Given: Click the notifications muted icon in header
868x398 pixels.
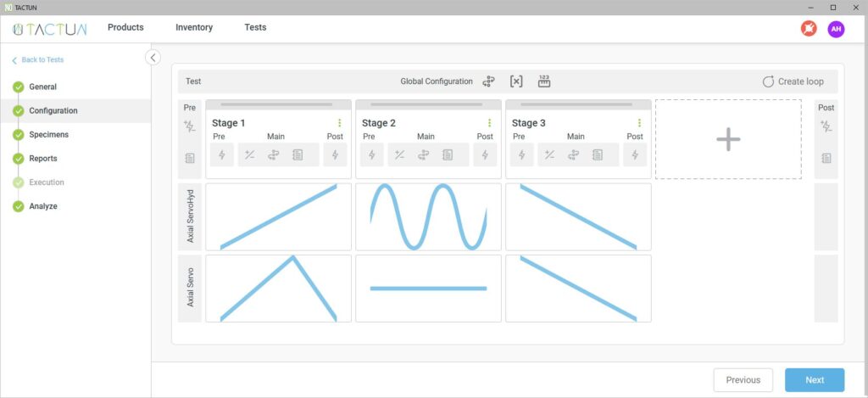Looking at the screenshot, I should point(809,29).
